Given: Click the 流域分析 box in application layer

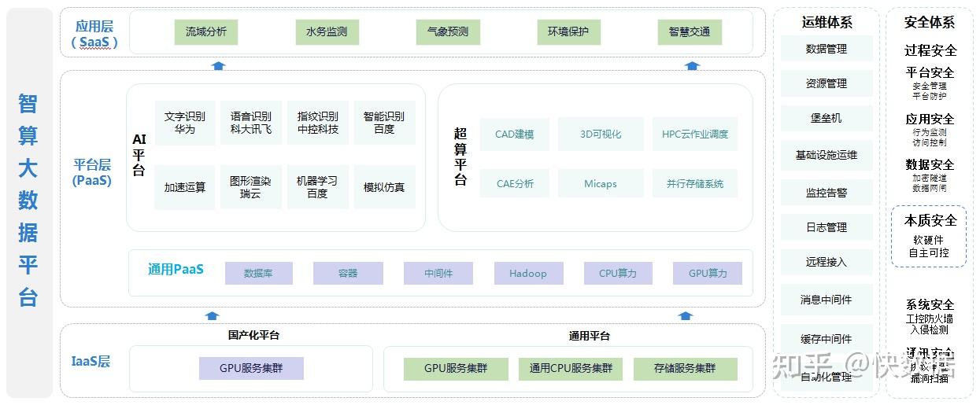Looking at the screenshot, I should coord(206,32).
